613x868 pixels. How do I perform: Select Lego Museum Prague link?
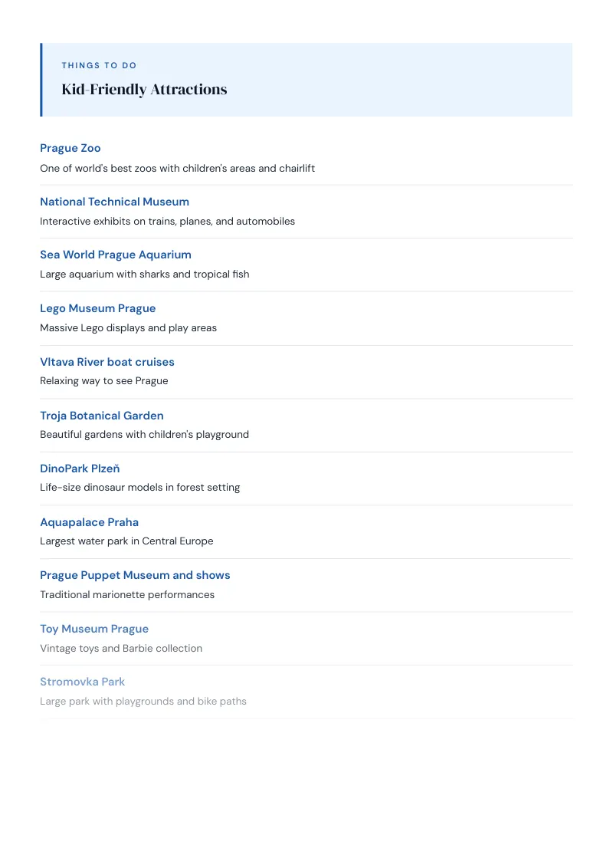[x=98, y=308]
